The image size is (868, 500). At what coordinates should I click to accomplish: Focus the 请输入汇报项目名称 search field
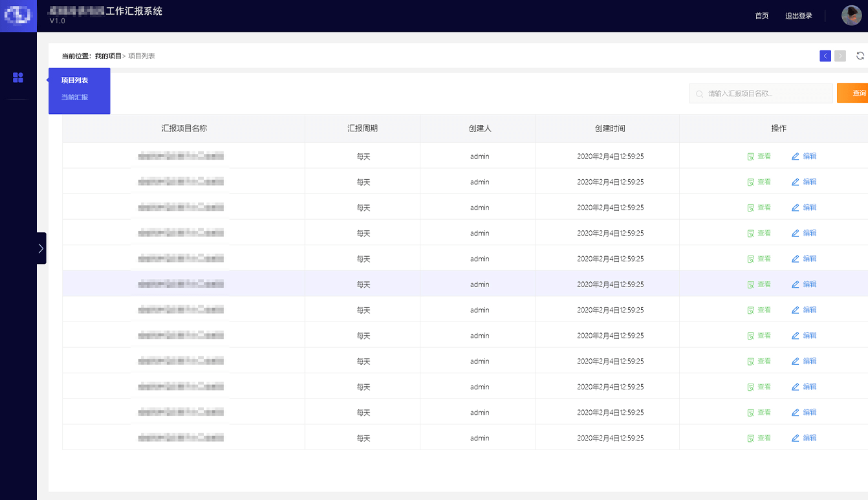[x=766, y=94]
